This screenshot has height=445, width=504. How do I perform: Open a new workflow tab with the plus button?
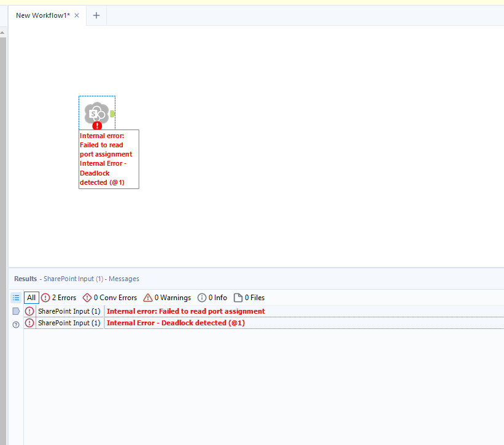click(x=96, y=15)
